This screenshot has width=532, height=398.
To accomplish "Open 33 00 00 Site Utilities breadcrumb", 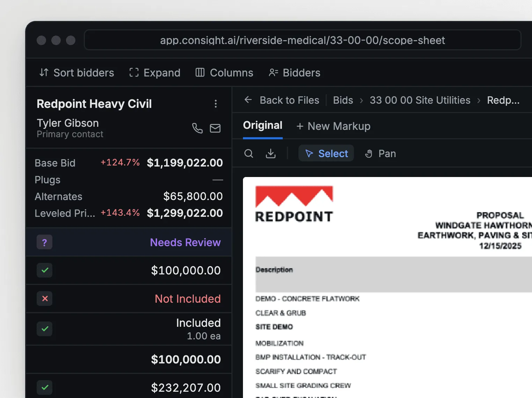I will [420, 100].
